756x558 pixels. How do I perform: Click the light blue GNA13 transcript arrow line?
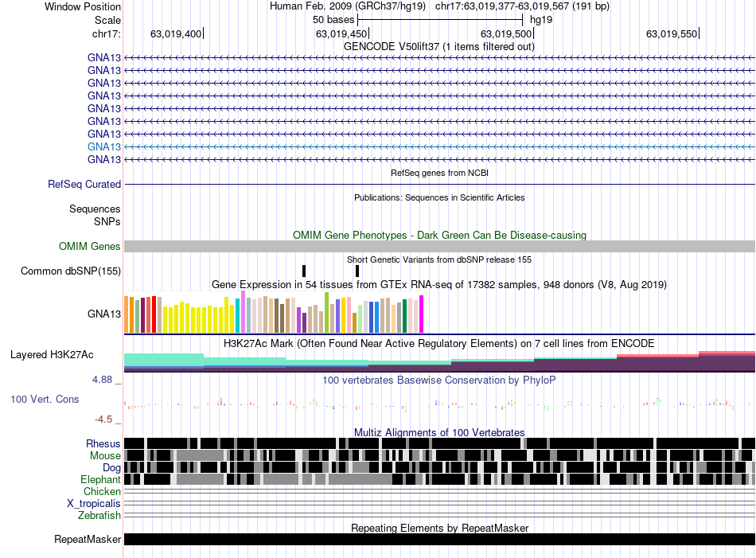(x=439, y=146)
